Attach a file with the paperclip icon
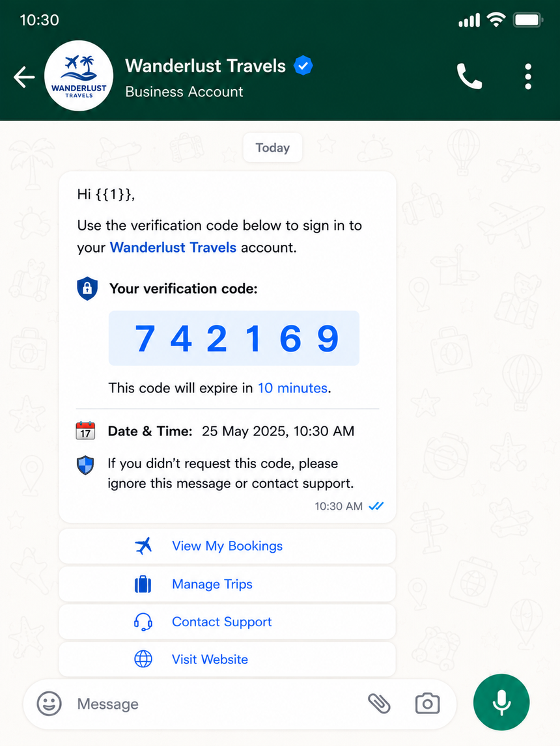 (379, 704)
